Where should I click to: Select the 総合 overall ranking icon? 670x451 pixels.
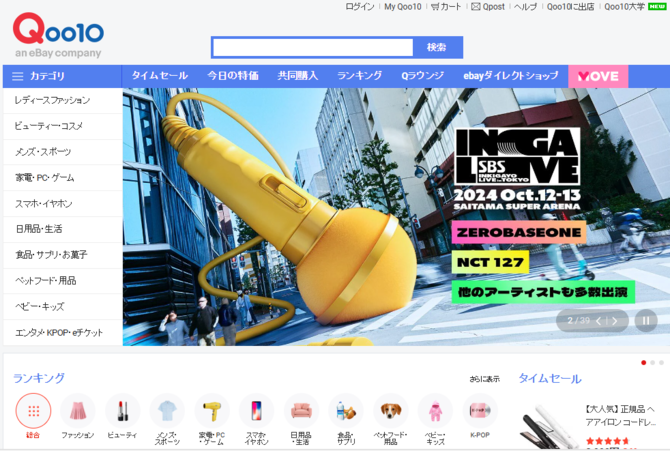point(33,411)
